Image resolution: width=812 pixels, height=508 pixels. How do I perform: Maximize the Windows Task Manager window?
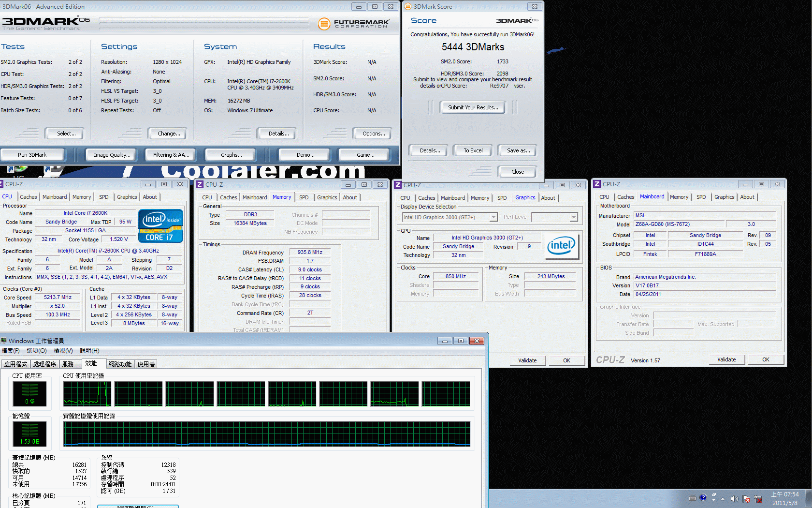tap(461, 341)
